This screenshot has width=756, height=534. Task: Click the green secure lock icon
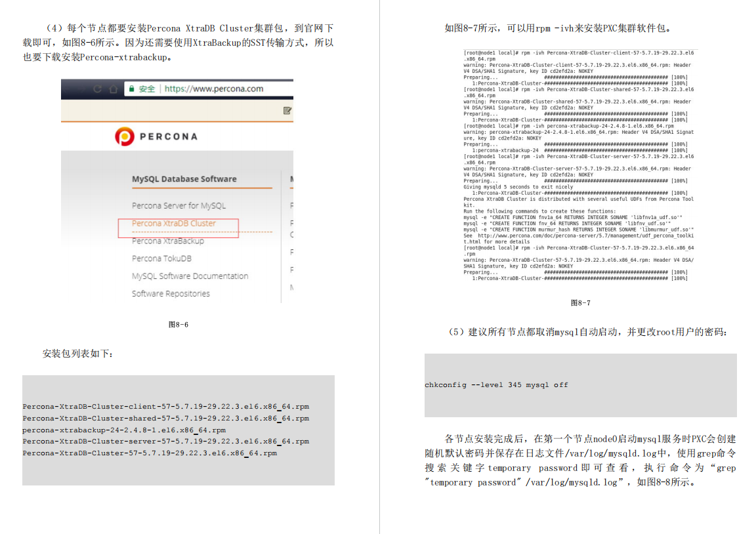click(x=131, y=89)
